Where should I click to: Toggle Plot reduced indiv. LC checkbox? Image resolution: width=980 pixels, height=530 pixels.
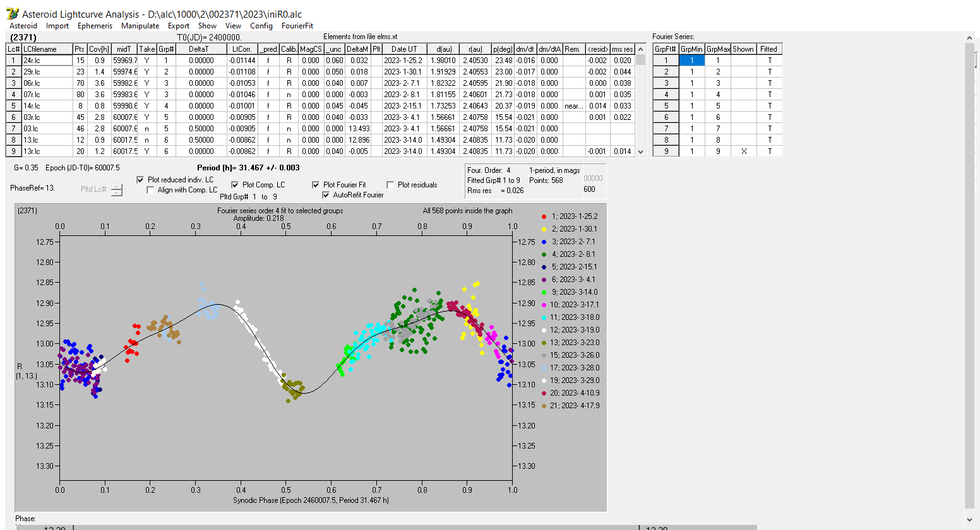140,180
